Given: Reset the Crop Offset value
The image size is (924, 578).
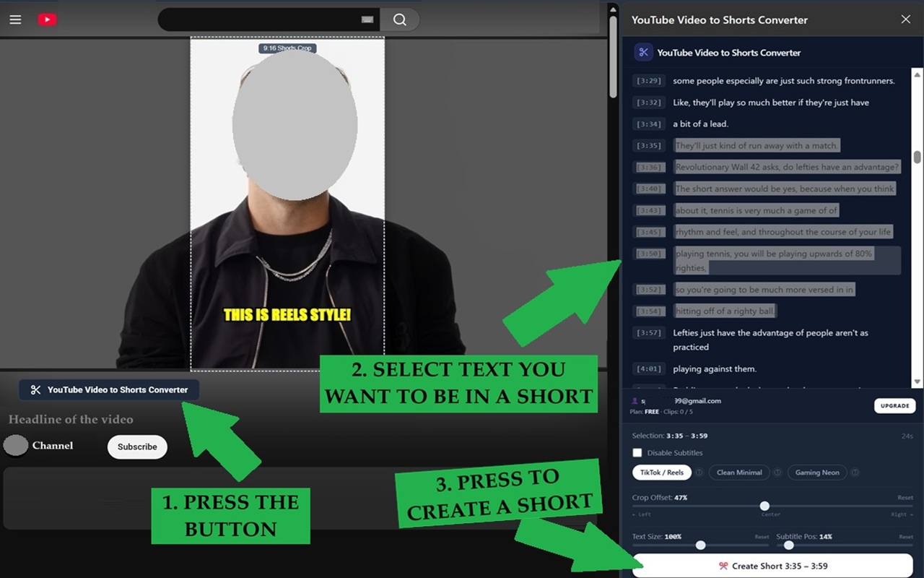Looking at the screenshot, I should [905, 498].
